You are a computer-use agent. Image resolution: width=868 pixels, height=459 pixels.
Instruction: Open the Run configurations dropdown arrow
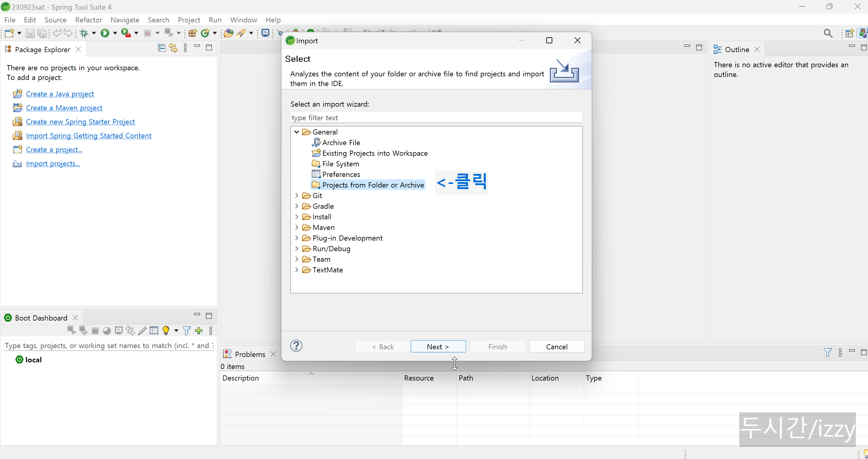[x=115, y=33]
